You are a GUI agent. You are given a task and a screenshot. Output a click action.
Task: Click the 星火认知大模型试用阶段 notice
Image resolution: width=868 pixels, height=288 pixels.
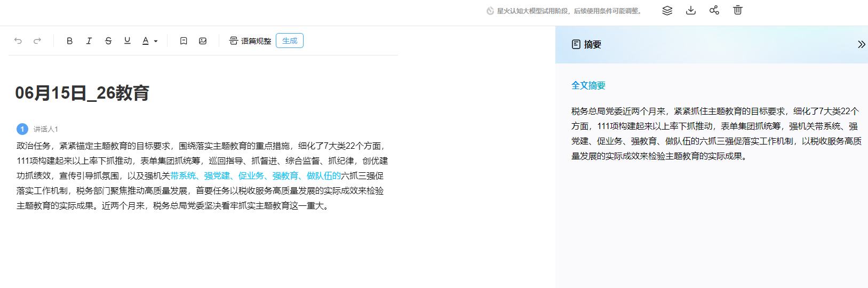click(564, 11)
